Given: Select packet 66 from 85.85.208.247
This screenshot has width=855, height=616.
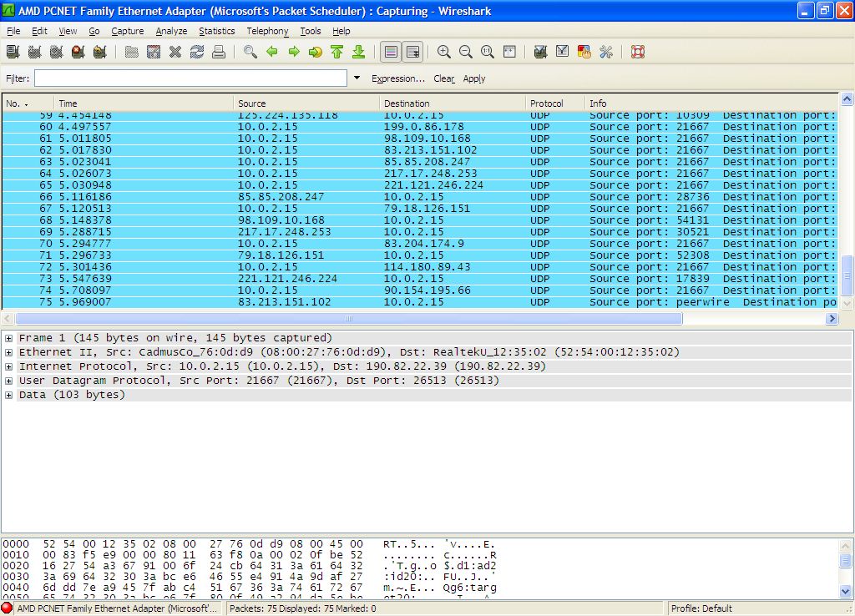Looking at the screenshot, I should point(420,197).
